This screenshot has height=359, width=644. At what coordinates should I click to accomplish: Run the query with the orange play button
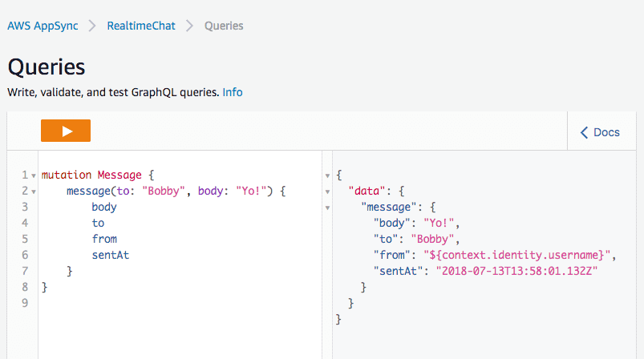[x=66, y=131]
